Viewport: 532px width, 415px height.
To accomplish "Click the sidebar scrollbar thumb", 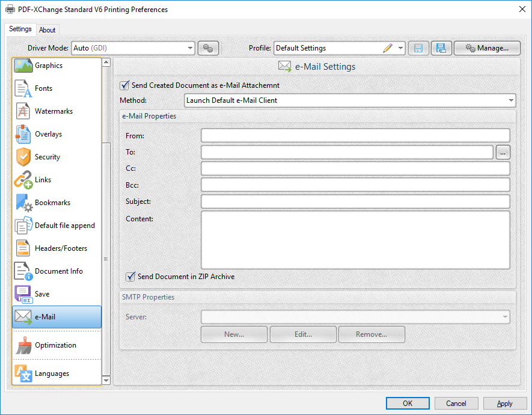I will coord(106,259).
